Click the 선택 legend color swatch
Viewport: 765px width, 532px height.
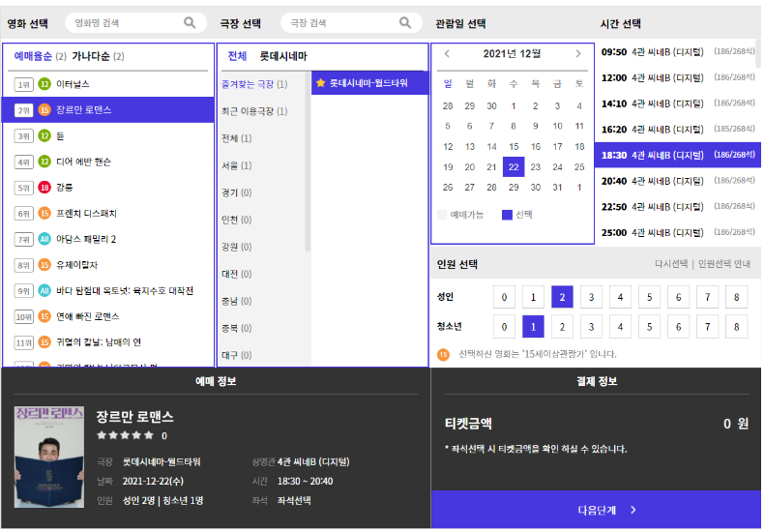point(507,215)
